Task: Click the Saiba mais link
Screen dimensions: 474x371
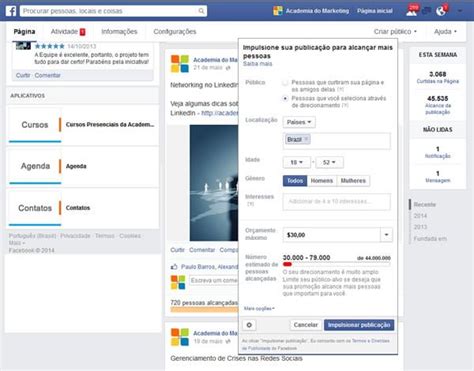Action: point(257,64)
